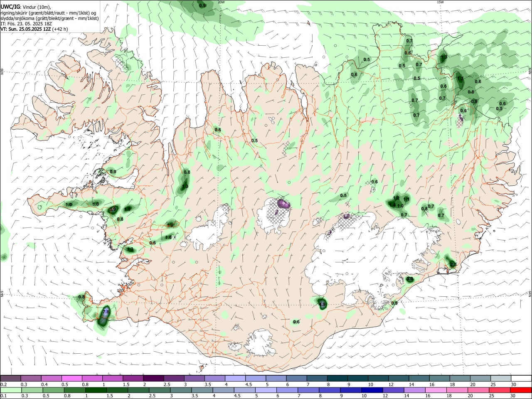Pick the pink lower swatch labeled 16

[436, 390]
